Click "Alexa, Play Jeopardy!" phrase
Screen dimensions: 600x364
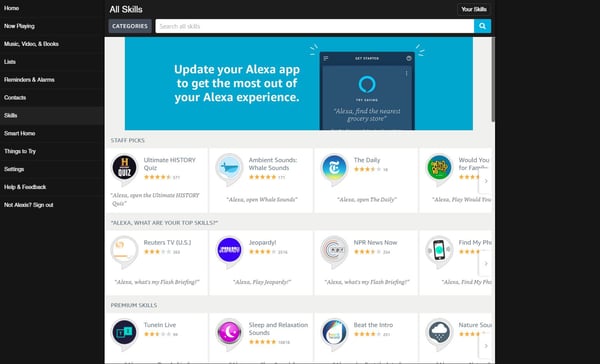262,282
